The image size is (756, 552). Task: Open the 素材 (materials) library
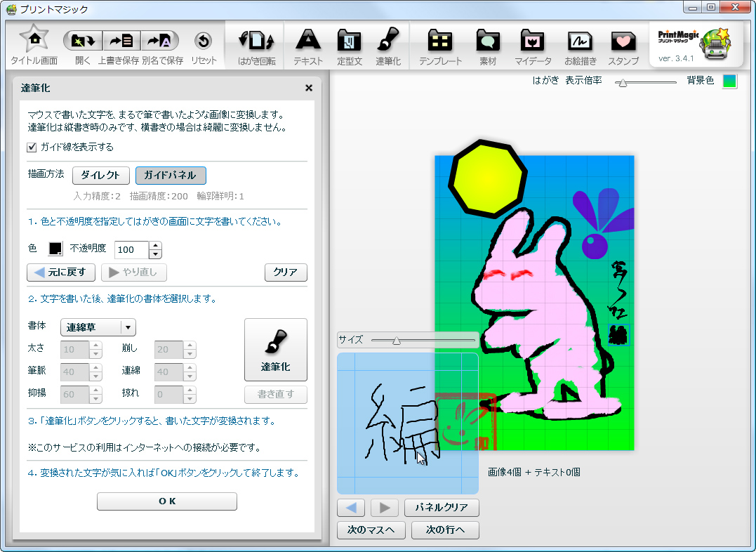click(488, 44)
